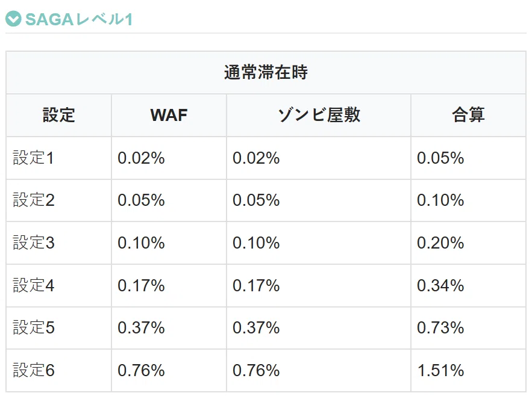This screenshot has width=532, height=396.
Task: Select the 設定3 row label
Action: click(34, 243)
